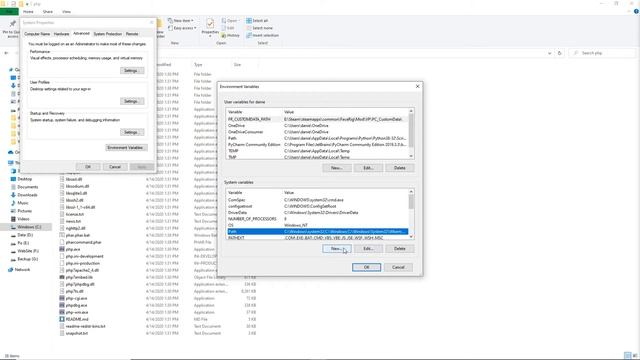Open the Hardware tab in System Properties
640x360 pixels.
(x=62, y=34)
